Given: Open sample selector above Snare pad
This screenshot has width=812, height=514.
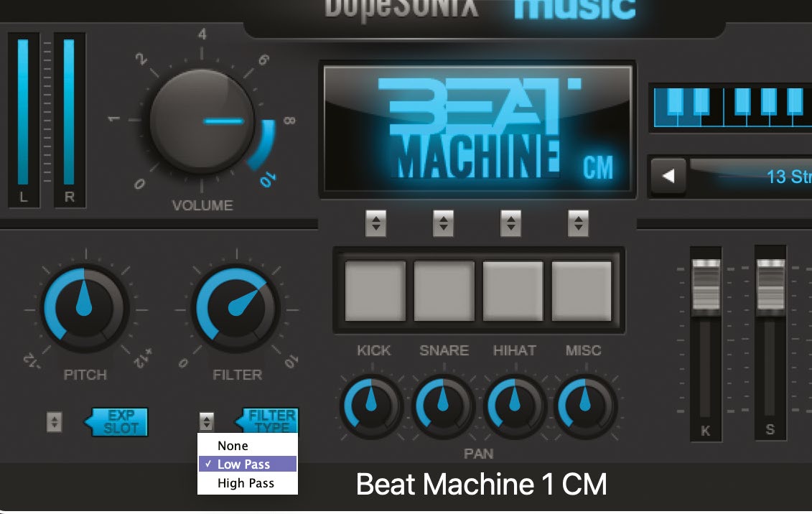Looking at the screenshot, I should (443, 223).
